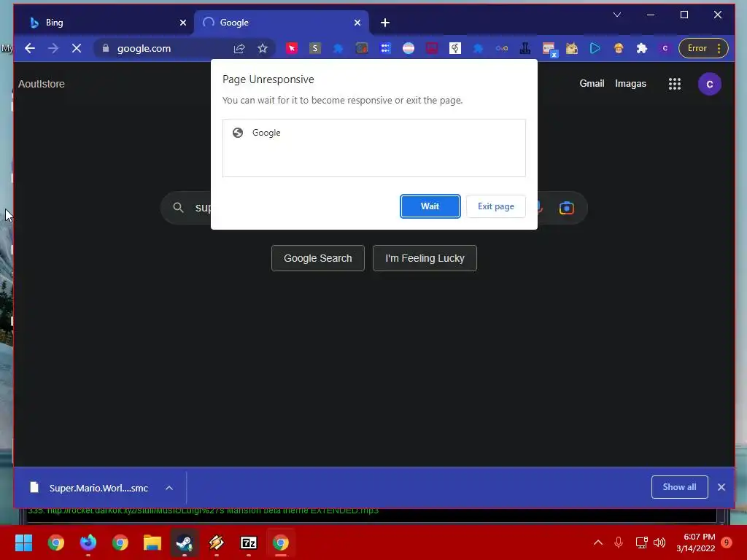
Task: Open the joystick extension icon
Action: point(525,48)
